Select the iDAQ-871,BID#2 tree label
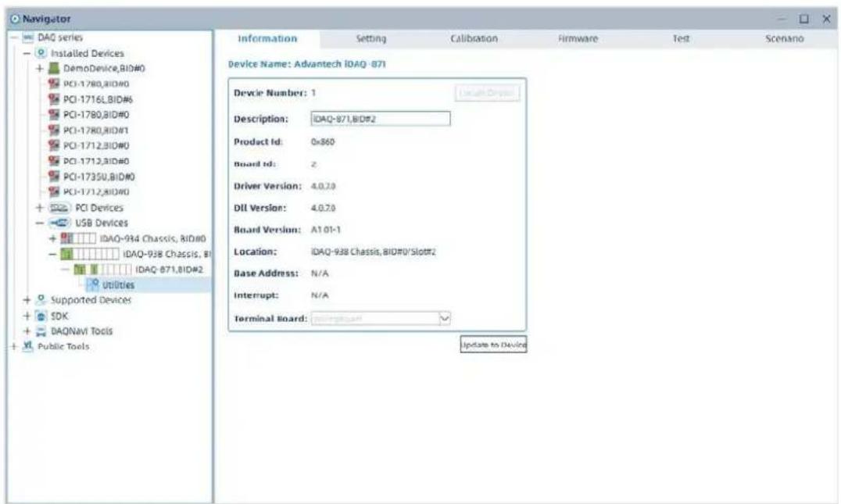 point(169,269)
